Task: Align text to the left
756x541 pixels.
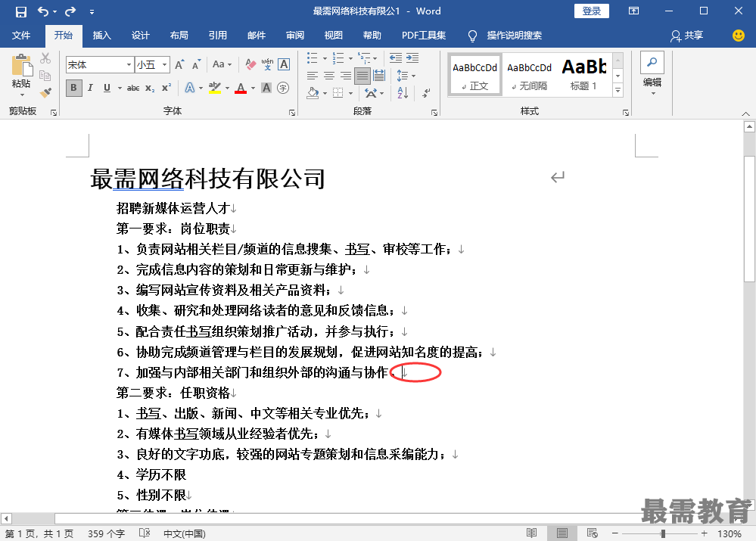Action: click(x=313, y=76)
